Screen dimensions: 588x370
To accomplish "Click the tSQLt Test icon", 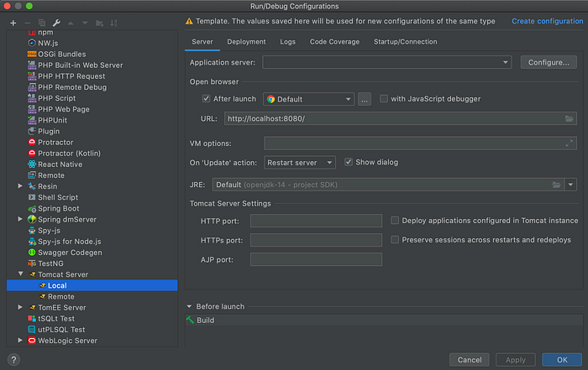I will pyautogui.click(x=32, y=319).
